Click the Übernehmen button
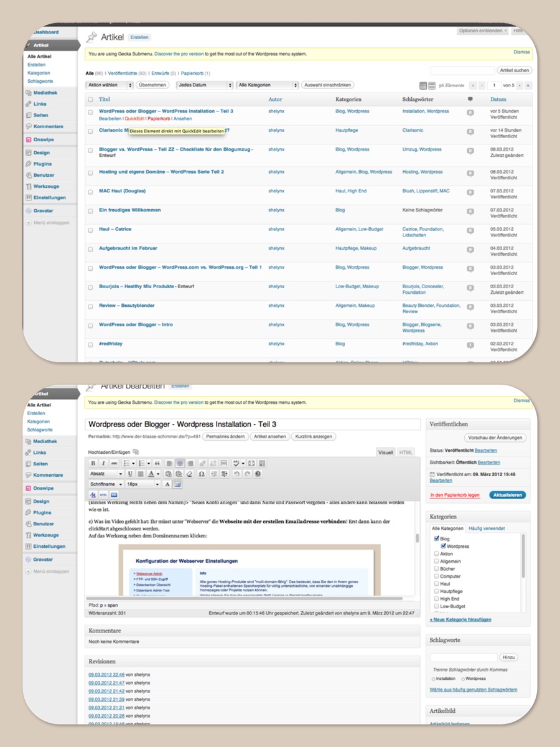 click(152, 85)
